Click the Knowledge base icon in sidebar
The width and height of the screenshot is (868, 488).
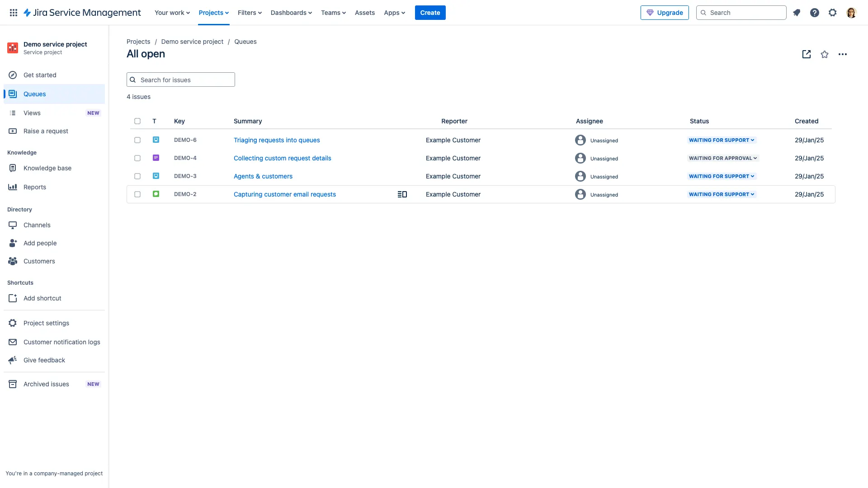(13, 168)
